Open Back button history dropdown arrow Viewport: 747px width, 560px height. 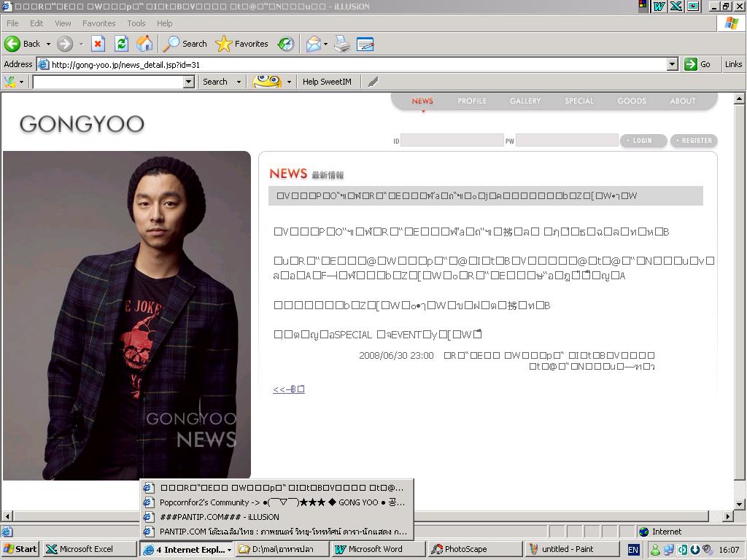coord(48,44)
